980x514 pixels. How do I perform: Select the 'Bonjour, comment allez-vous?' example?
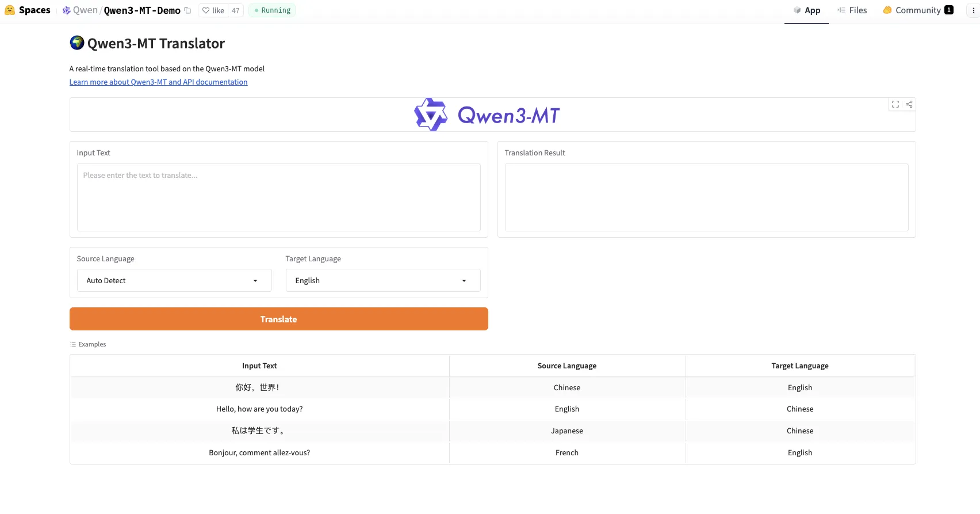tap(492, 453)
